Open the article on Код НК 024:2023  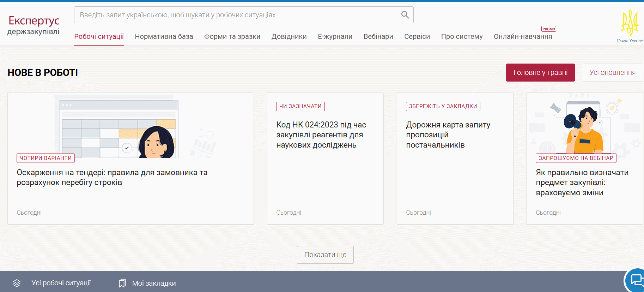click(x=321, y=135)
